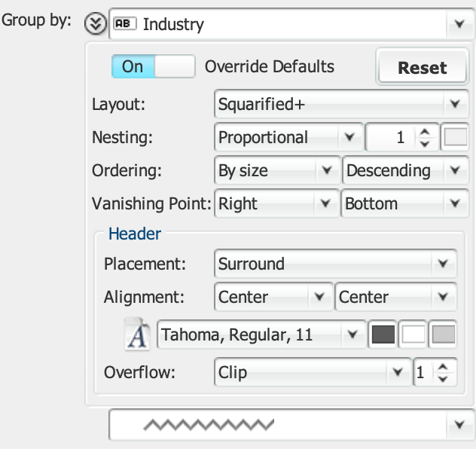Open the Group by Industry dropdown
Screen dimensions: 476x449
[x=291, y=24]
